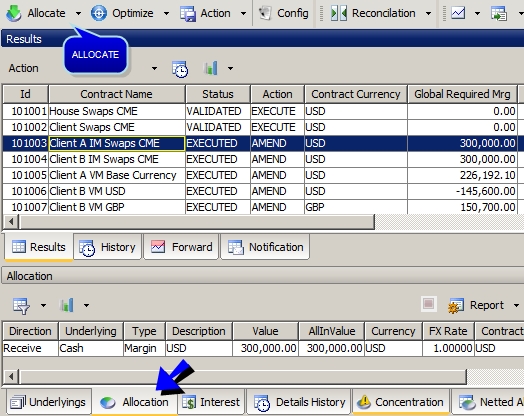Click the pink stop square icon

pos(428,304)
